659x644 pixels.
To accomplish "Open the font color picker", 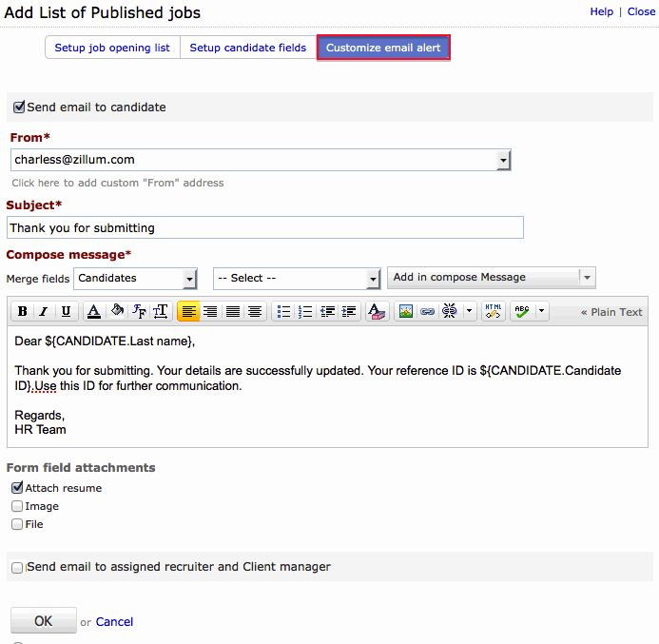I will pyautogui.click(x=94, y=311).
